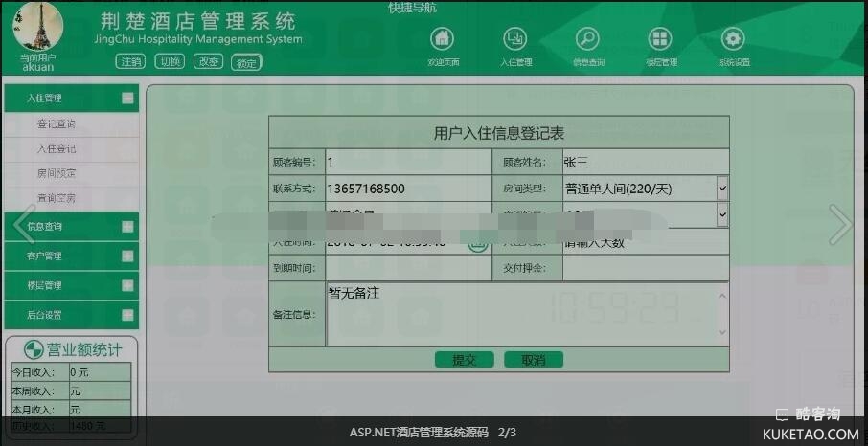
Task: Click the 顾客编号 input field
Action: (x=408, y=162)
